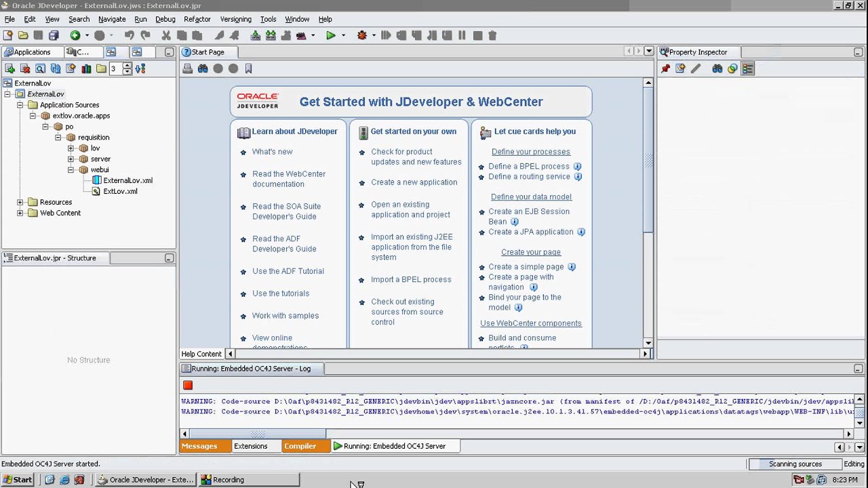Click the union circles icon in Property Inspector
This screenshot has width=868, height=488.
point(732,68)
